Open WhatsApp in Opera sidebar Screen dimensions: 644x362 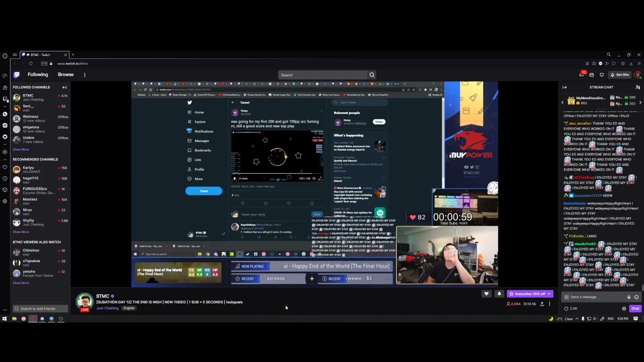point(5,114)
